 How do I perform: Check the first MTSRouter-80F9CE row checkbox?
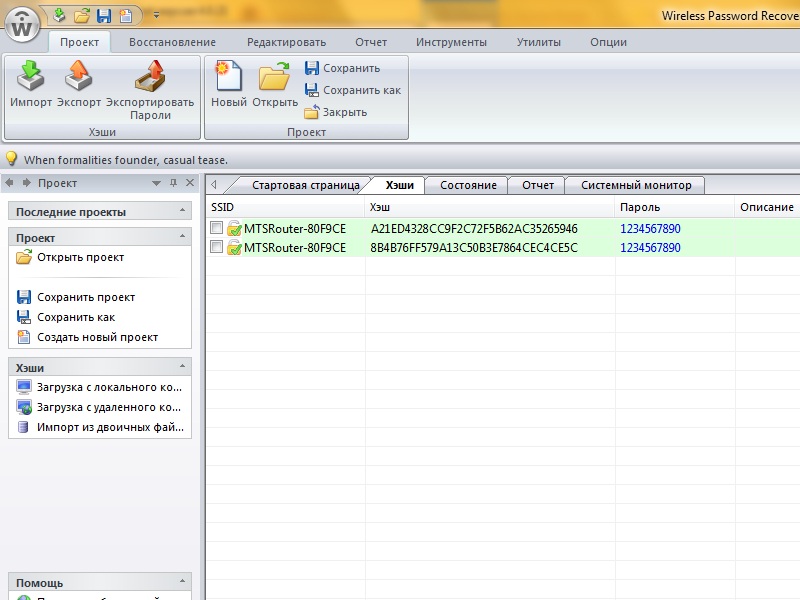pyautogui.click(x=216, y=228)
